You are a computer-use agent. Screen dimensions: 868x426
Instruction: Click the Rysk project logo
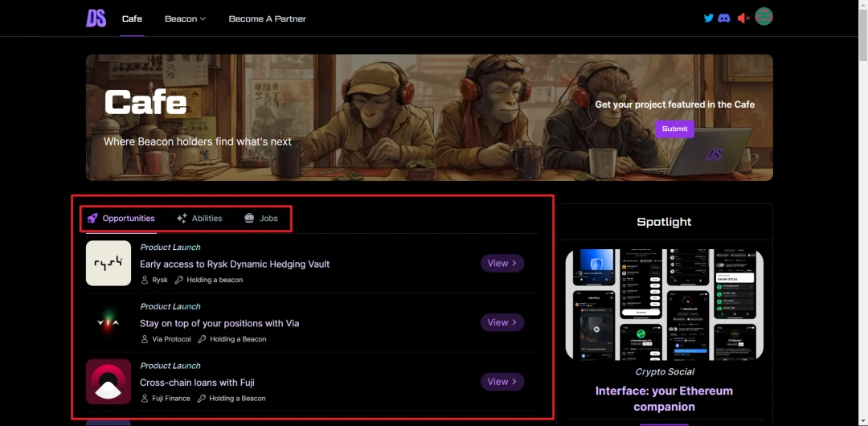point(108,263)
